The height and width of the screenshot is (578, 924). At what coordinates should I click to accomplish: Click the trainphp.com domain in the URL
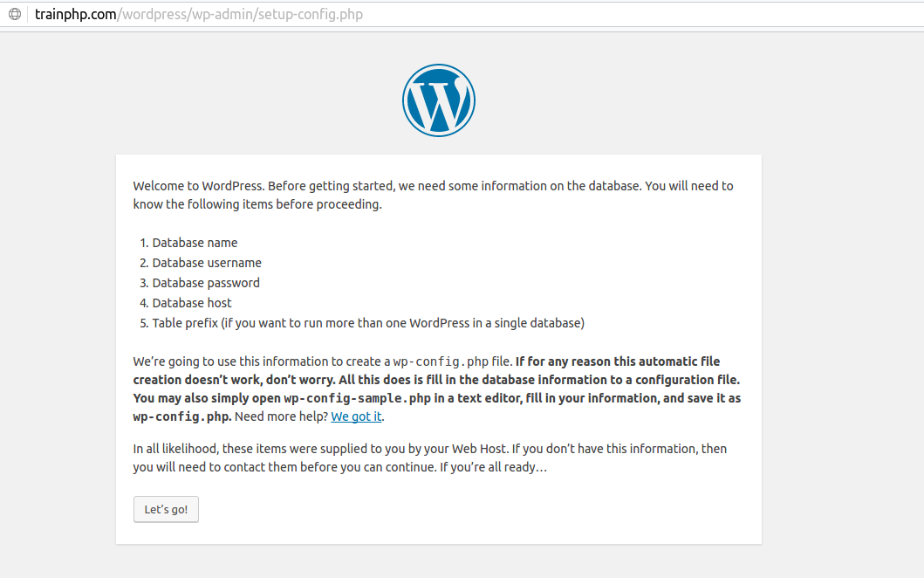[x=76, y=15]
